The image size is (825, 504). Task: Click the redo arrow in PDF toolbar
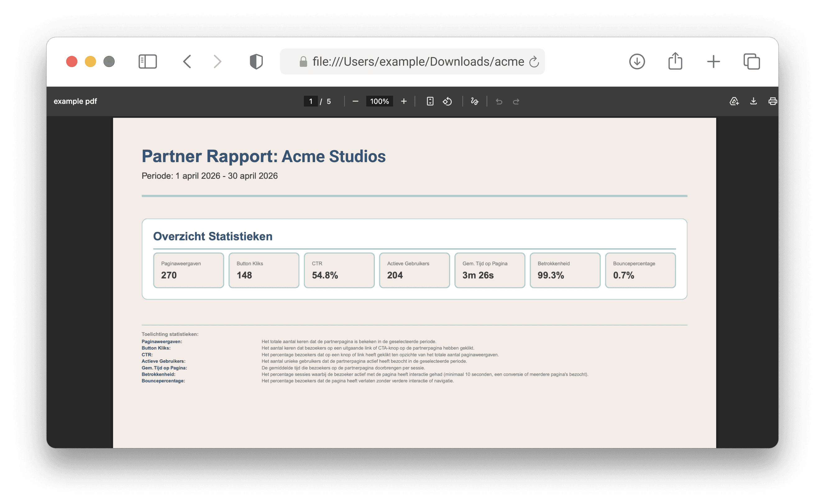pos(516,102)
